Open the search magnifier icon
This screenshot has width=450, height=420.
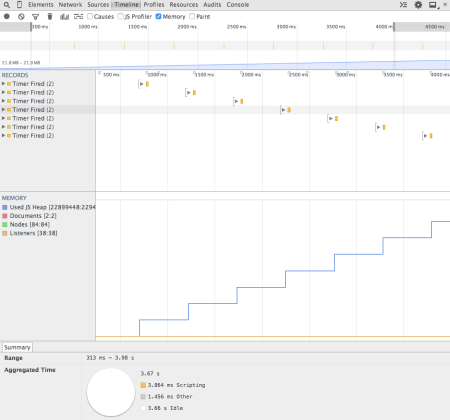[7, 5]
